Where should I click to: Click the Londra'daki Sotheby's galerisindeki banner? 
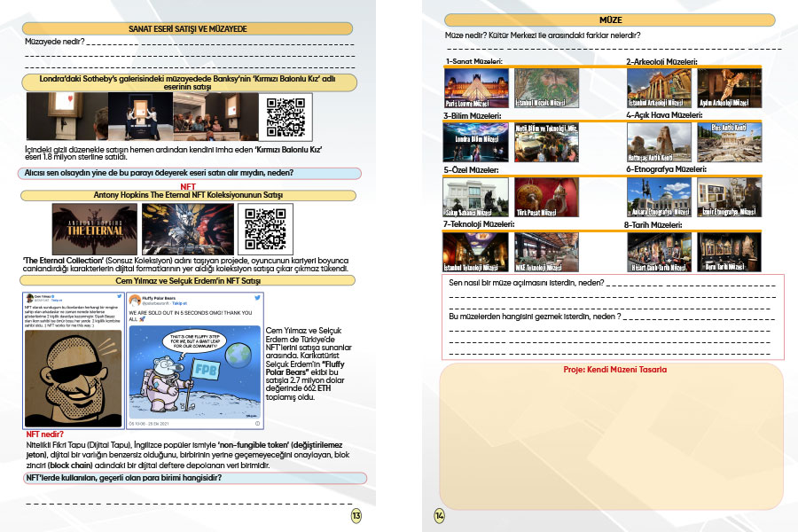click(x=189, y=82)
